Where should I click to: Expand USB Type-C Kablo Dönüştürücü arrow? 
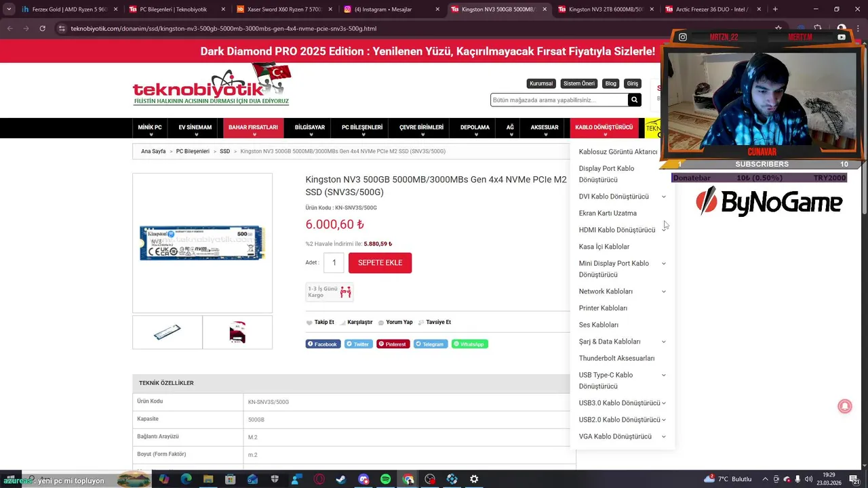pyautogui.click(x=664, y=375)
